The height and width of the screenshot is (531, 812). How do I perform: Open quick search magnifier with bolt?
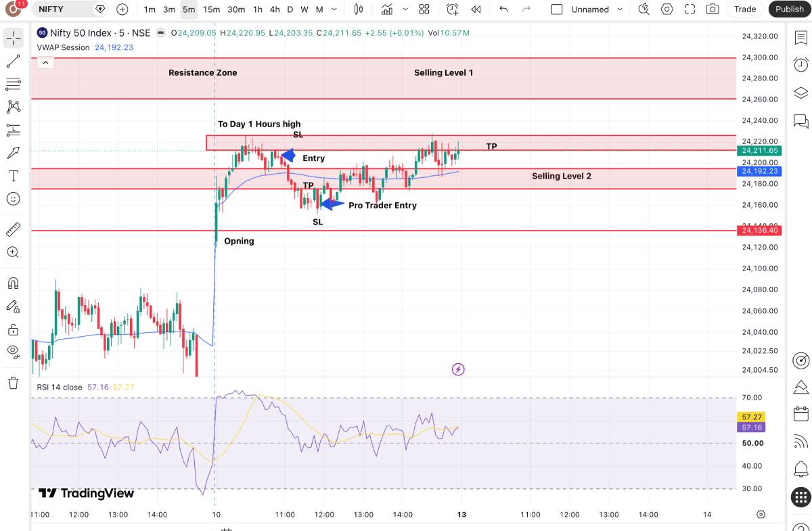pyautogui.click(x=644, y=9)
